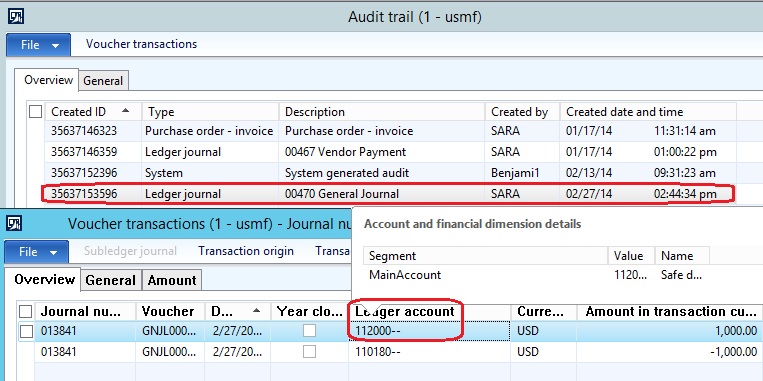The width and height of the screenshot is (763, 381).
Task: Open the File dropdown in Voucher transactions
Action: tap(36, 252)
